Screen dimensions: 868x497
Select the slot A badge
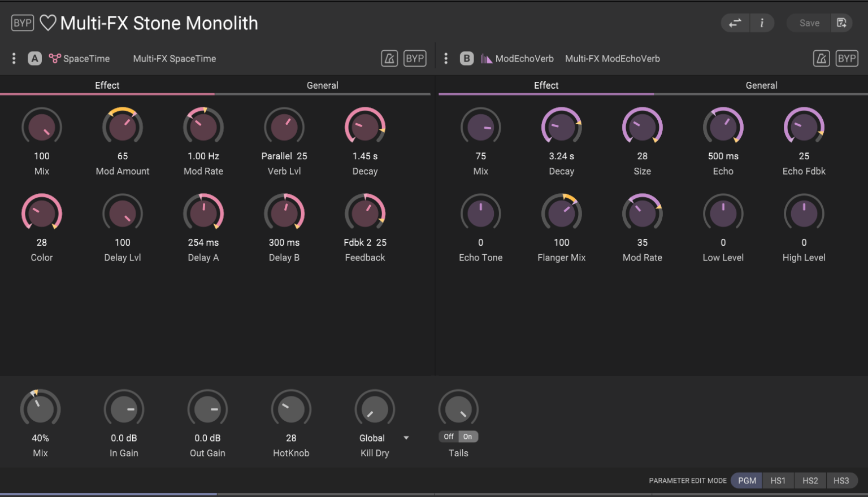pos(35,59)
